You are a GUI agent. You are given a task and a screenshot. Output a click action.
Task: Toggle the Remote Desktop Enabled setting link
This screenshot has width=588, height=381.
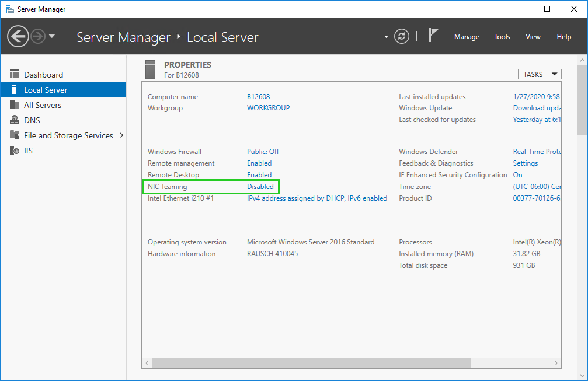259,175
